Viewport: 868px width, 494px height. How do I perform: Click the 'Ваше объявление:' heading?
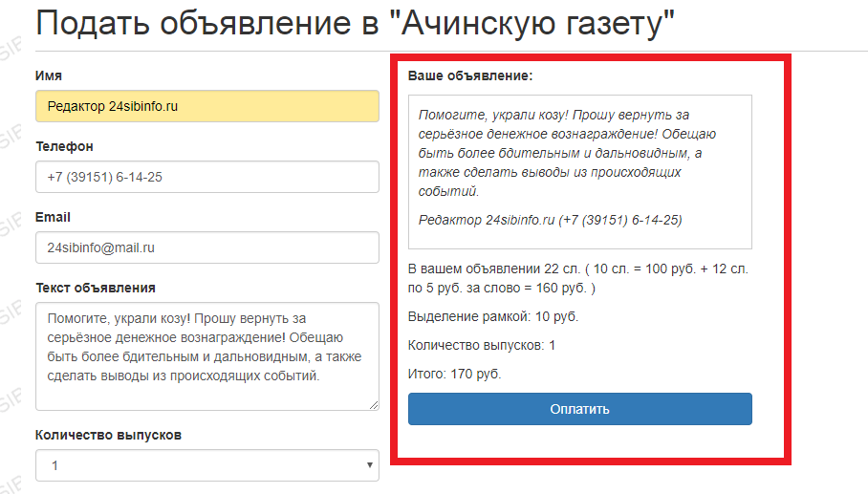coord(470,75)
